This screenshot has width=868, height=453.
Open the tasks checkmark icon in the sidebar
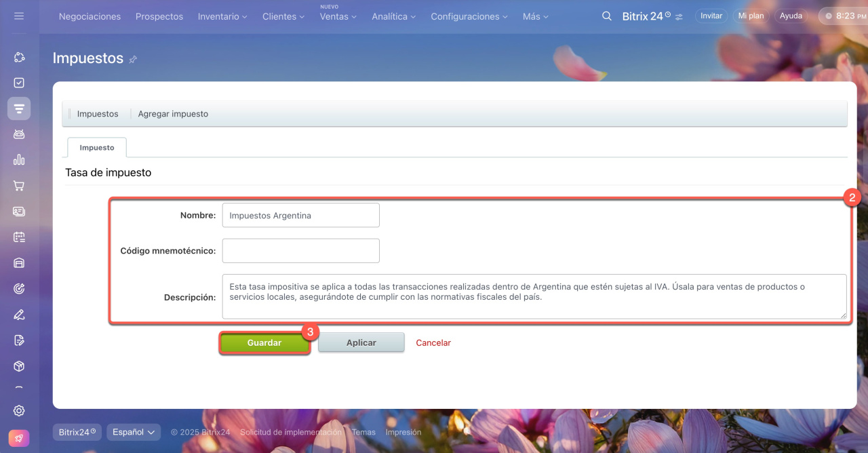[x=19, y=83]
